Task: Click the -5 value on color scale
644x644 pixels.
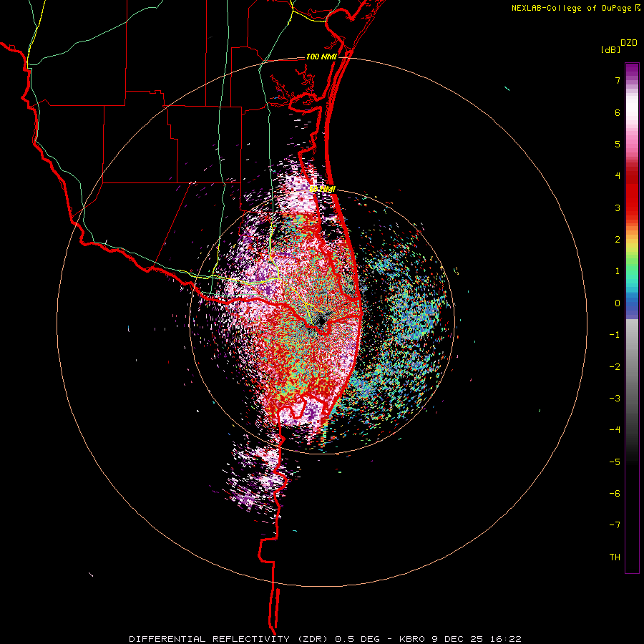Action: (x=615, y=462)
